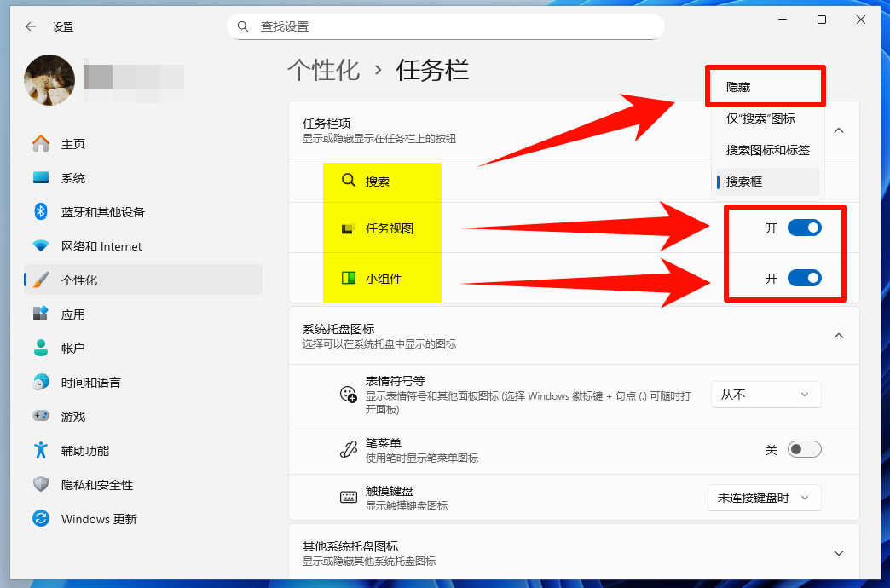Turn off the 小组件 switch
This screenshot has height=588, width=890.
804,278
